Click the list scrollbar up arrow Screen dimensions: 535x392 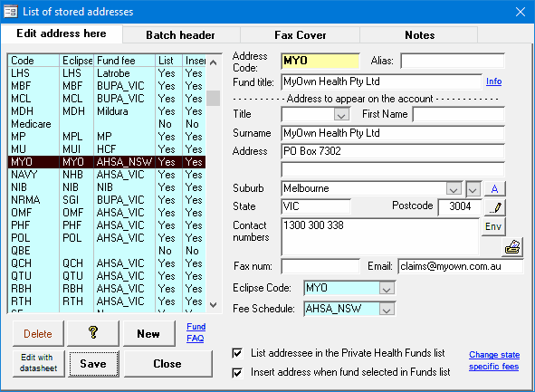pos(214,62)
